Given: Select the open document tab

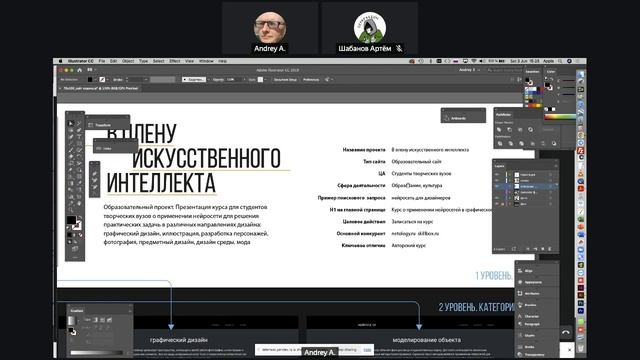Looking at the screenshot, I should 100,88.
